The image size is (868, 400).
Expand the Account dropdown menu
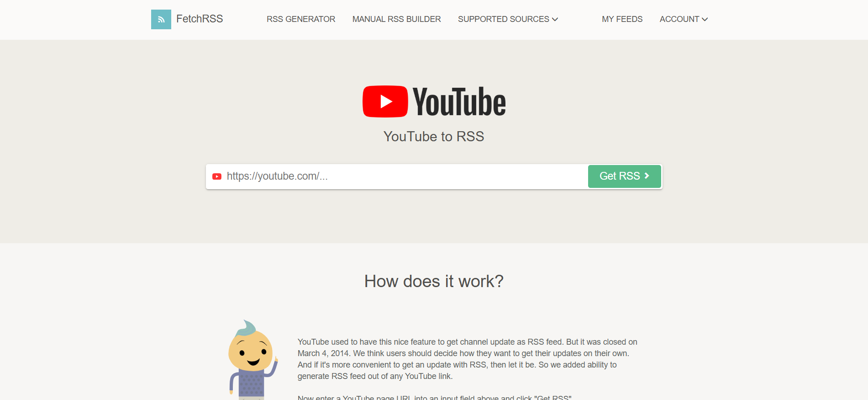tap(684, 19)
